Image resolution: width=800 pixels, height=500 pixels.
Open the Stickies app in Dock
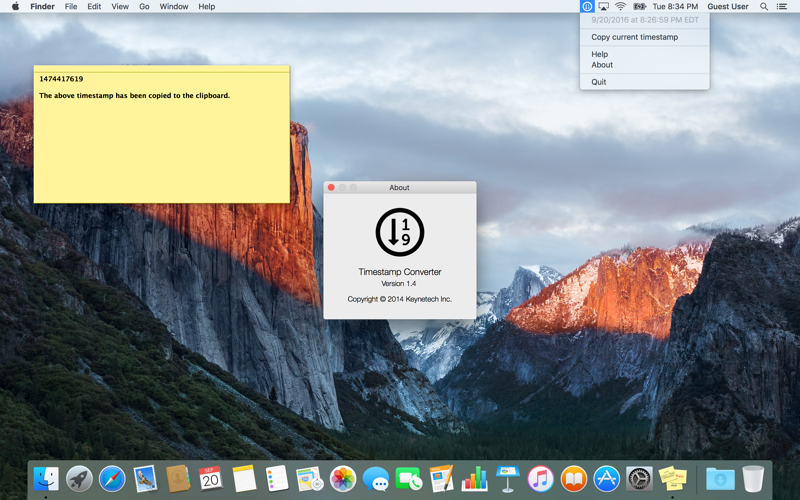(x=672, y=479)
